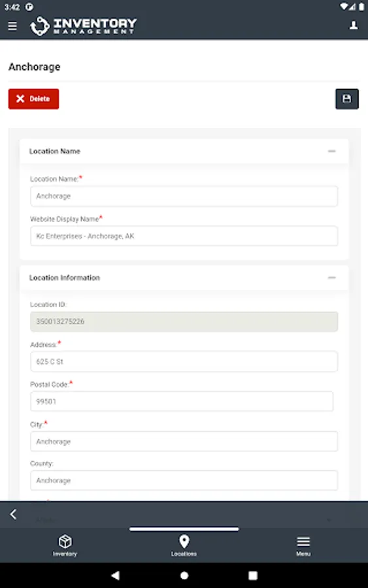Edit the Location Name field

point(184,196)
